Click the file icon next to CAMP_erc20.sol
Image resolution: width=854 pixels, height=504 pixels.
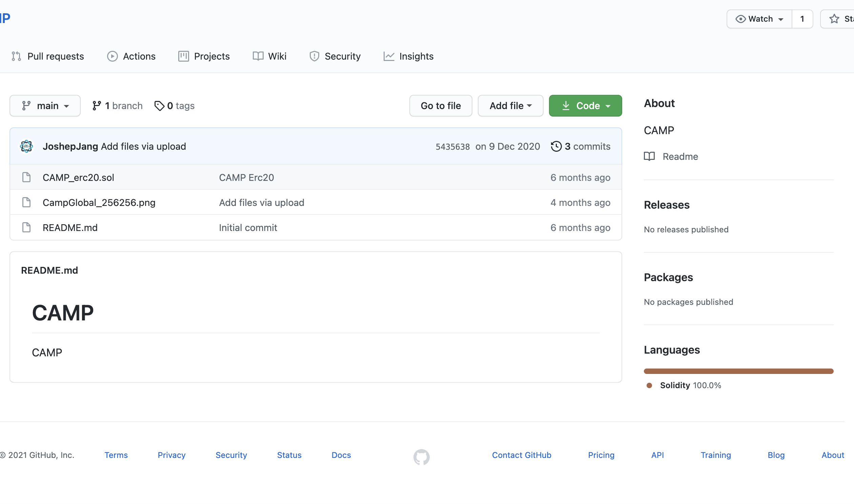pyautogui.click(x=26, y=177)
